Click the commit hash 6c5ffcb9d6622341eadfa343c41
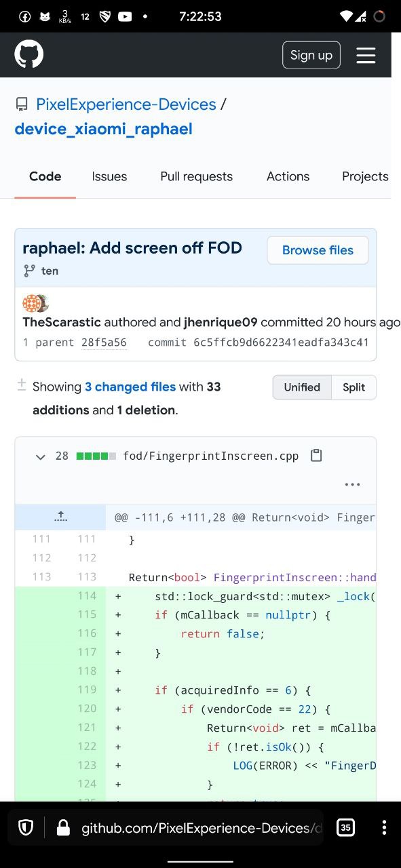 coord(281,342)
